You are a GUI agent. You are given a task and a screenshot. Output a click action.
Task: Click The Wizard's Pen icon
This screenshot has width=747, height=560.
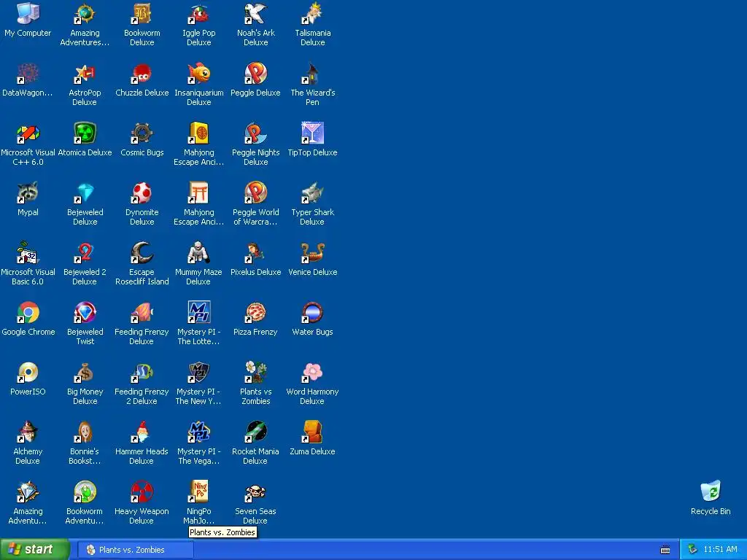(x=312, y=74)
